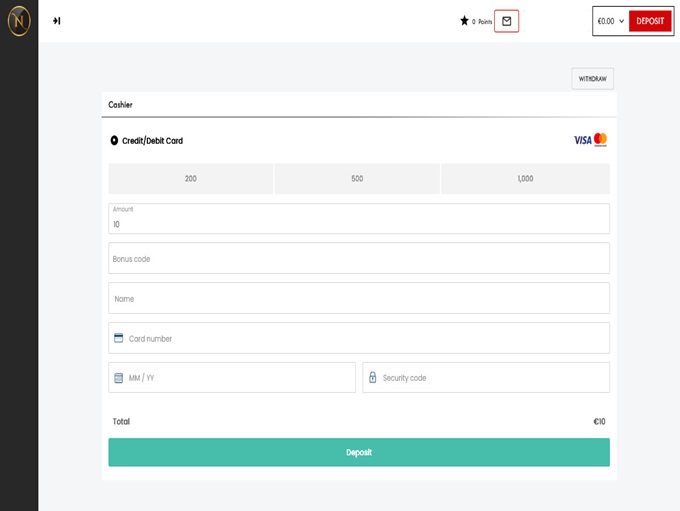Click the Visa card logo
Viewport: 680px width, 511px height.
tap(582, 140)
